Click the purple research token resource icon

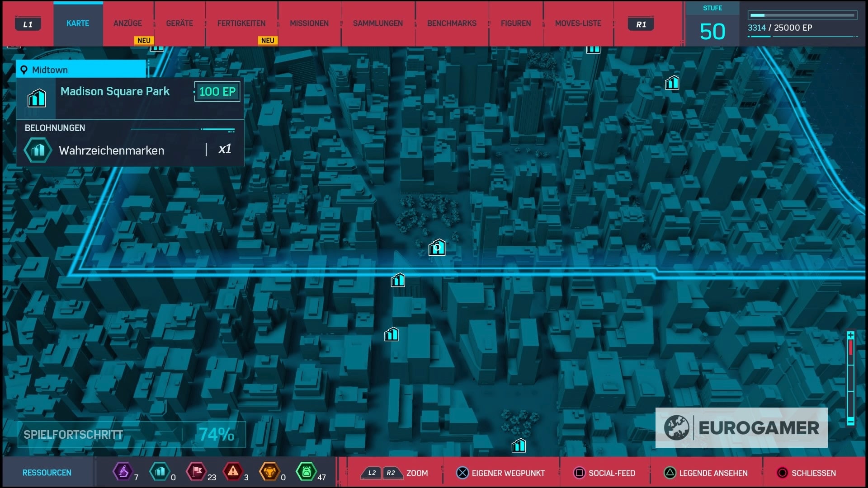123,472
